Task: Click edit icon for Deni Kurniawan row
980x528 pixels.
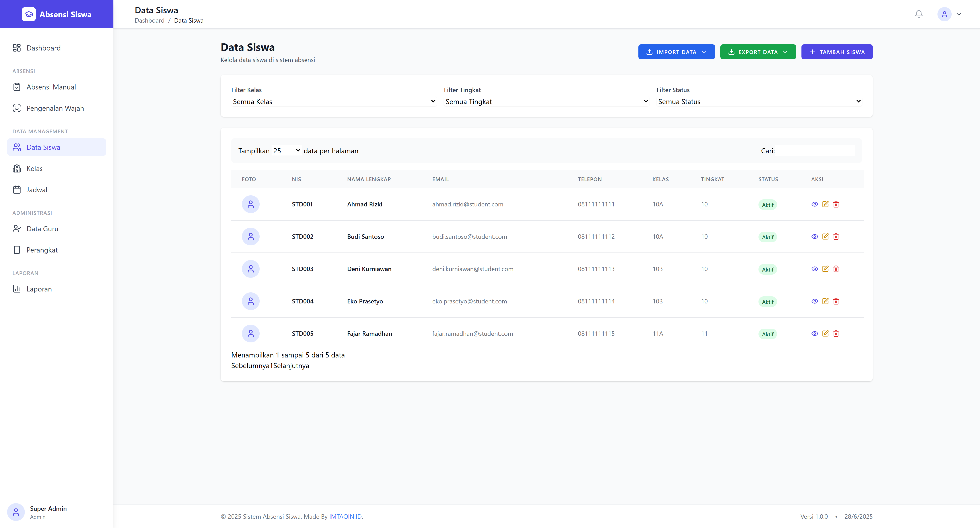Action: coord(825,269)
